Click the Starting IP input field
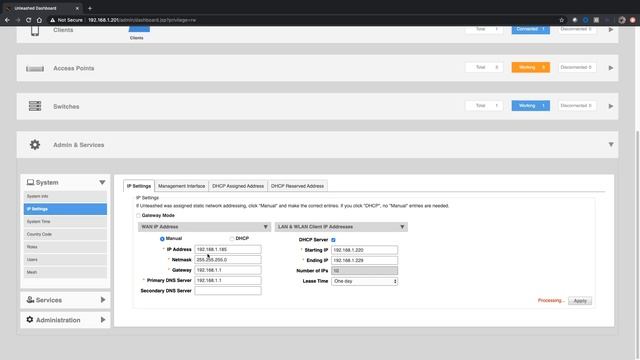 [x=364, y=250]
